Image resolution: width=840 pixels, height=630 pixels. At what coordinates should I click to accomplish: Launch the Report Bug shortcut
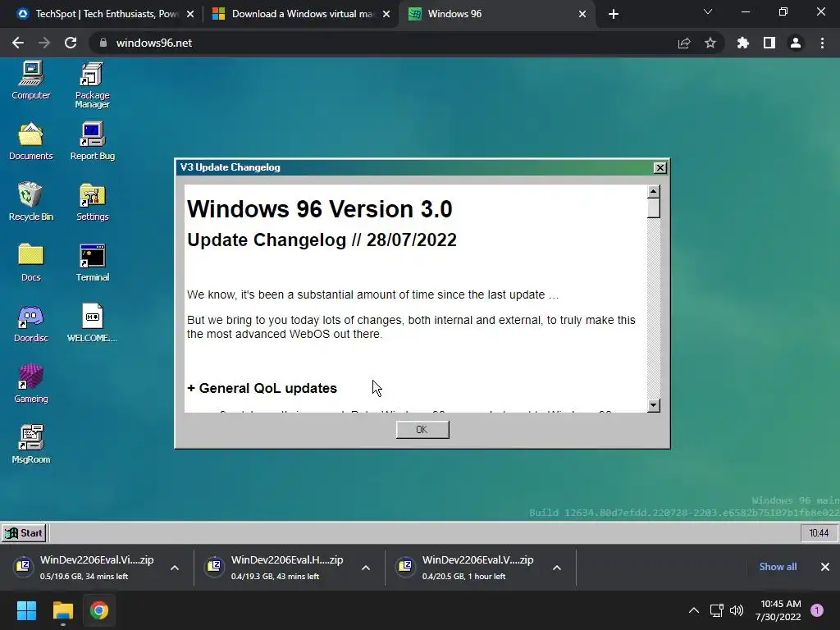coord(92,141)
